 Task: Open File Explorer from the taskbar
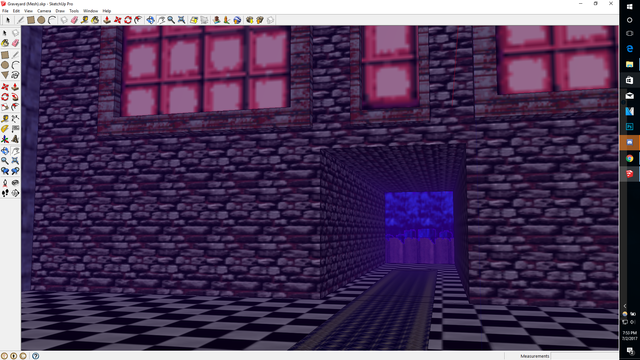[x=629, y=64]
